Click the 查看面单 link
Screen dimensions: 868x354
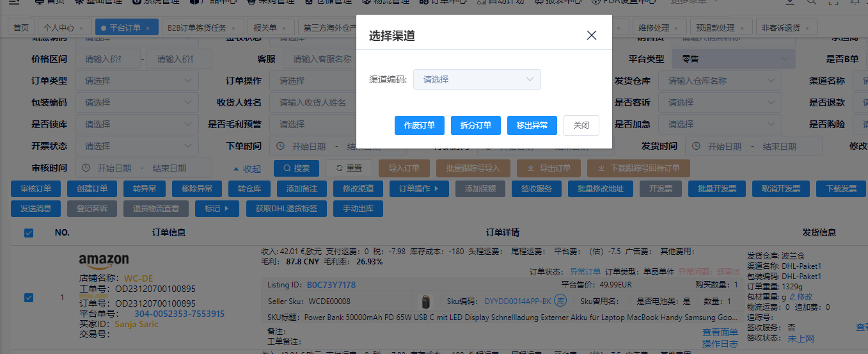[720, 332]
